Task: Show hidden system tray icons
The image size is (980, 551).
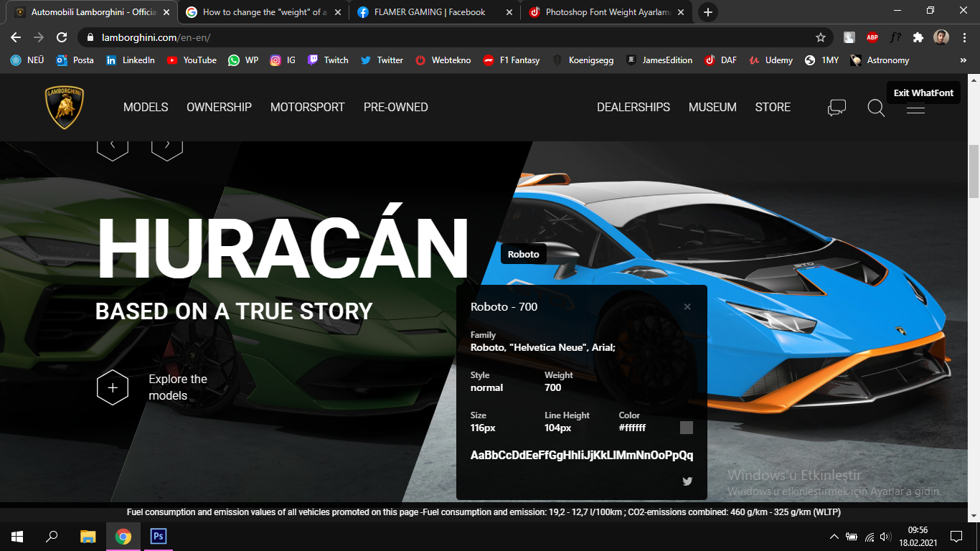Action: (x=834, y=537)
